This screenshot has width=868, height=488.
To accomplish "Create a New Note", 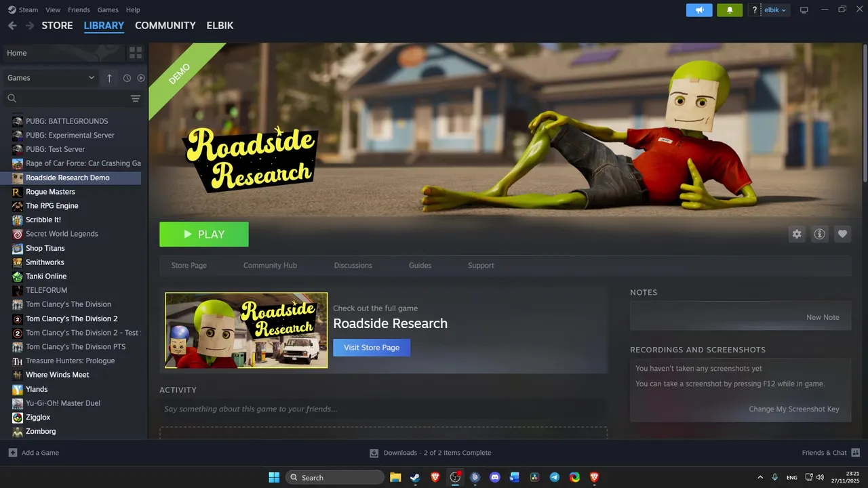I will point(823,317).
